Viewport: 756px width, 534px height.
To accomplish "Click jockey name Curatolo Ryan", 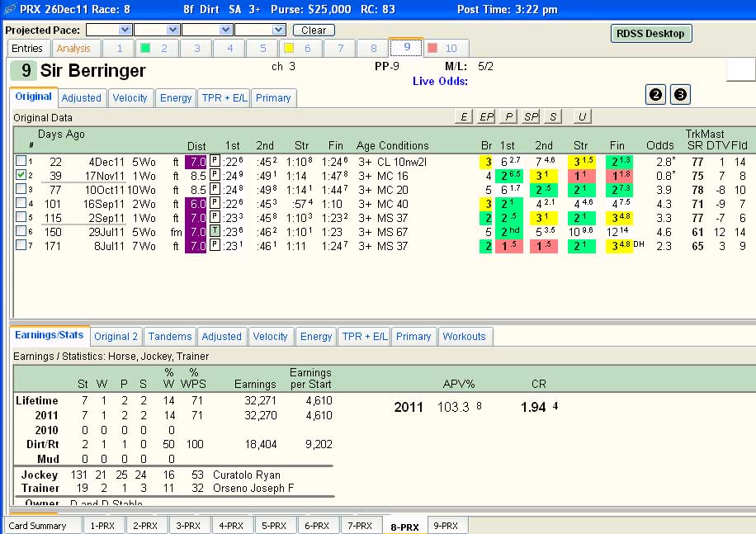I will (x=247, y=475).
